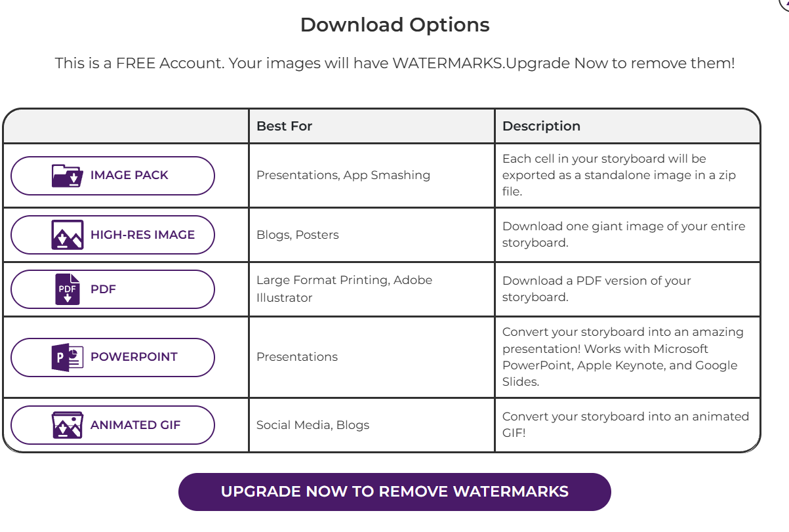Click the Description column header
This screenshot has height=532, width=789.
tap(541, 126)
